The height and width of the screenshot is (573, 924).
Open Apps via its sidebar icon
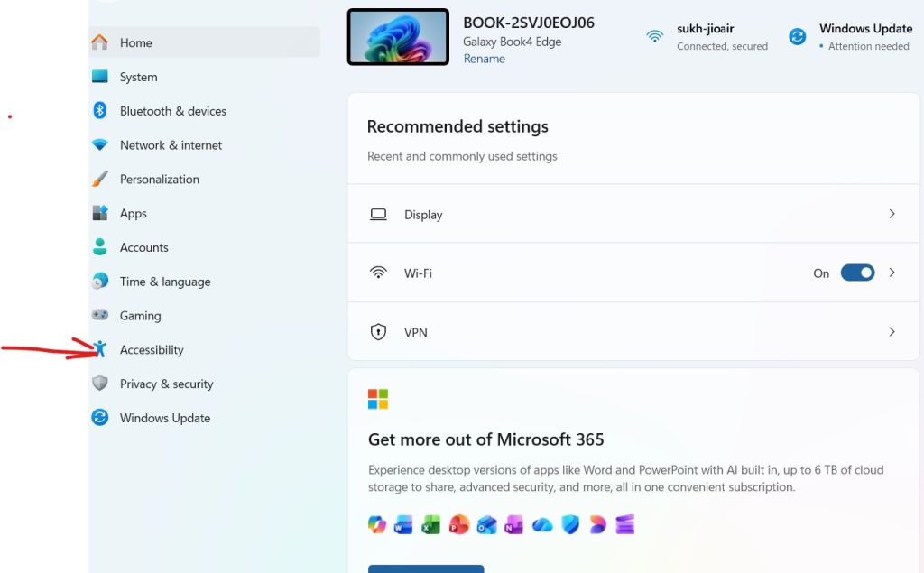click(100, 214)
